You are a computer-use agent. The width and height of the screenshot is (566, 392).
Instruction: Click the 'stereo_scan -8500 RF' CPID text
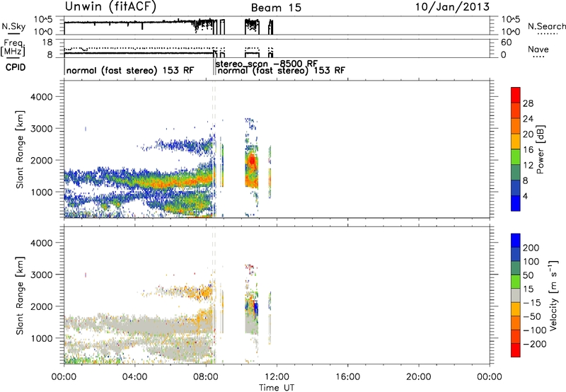point(266,64)
